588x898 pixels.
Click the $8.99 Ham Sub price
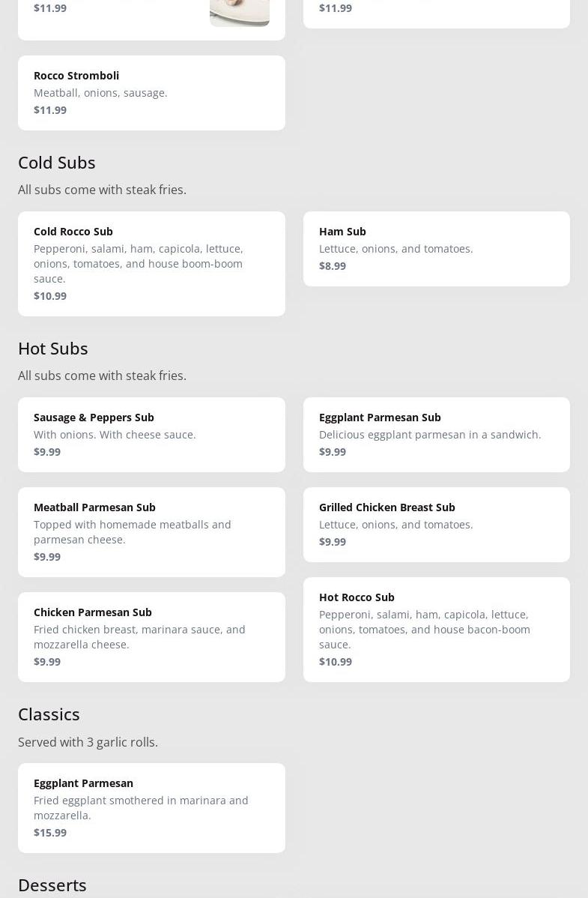pyautogui.click(x=333, y=265)
